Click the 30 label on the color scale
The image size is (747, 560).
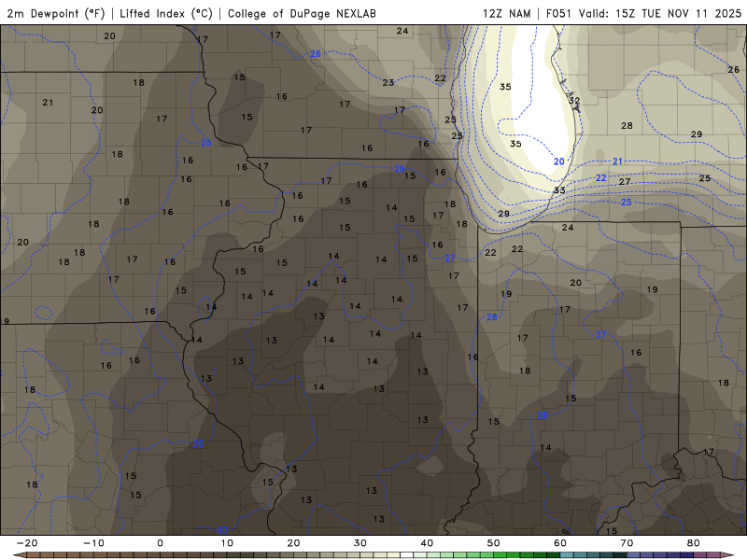tap(360, 543)
